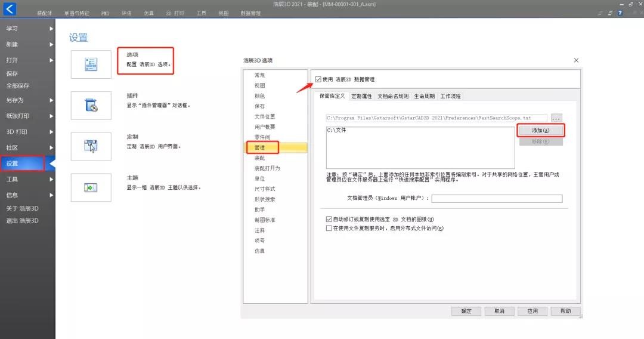Expand the 打开 submenu arrow
The height and width of the screenshot is (339, 644).
point(51,60)
